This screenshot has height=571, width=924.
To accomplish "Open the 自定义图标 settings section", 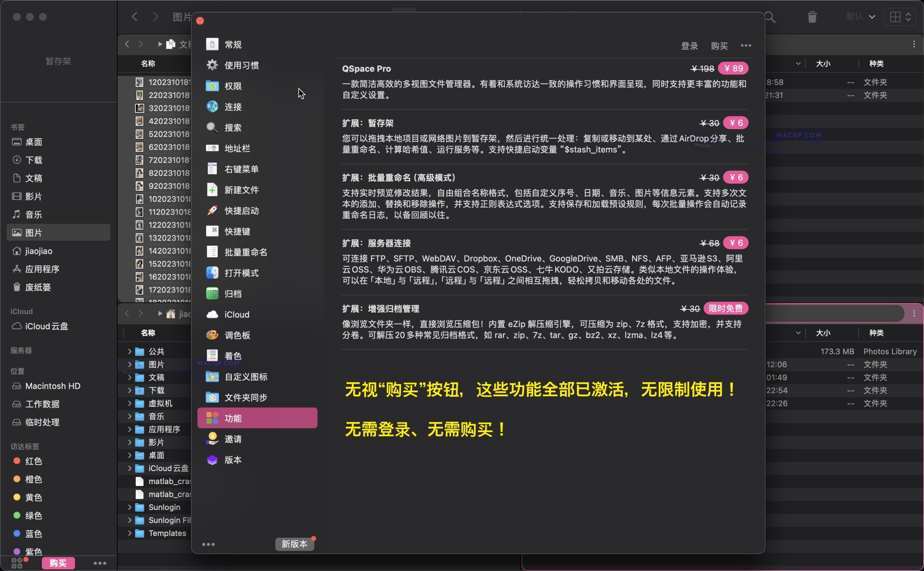I will pos(247,377).
